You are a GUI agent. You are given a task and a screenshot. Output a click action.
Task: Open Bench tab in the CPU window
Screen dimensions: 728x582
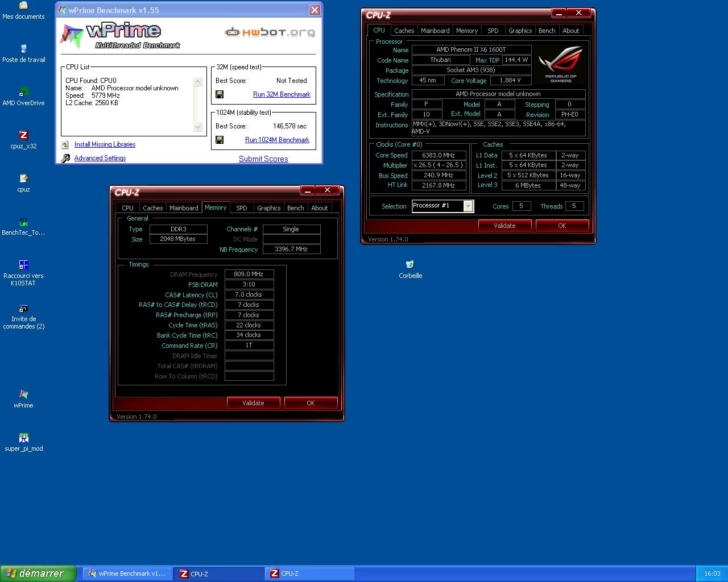547,31
